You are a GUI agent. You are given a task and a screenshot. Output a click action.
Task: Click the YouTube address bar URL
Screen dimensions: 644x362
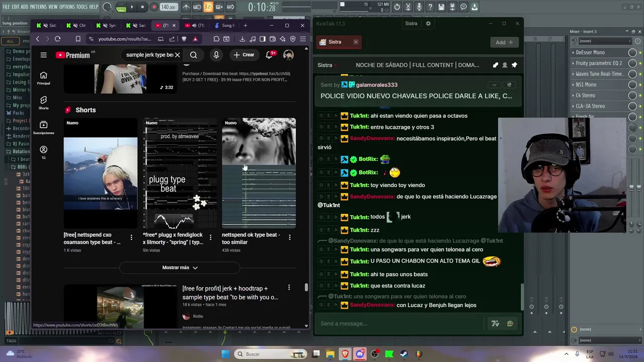pos(124,39)
